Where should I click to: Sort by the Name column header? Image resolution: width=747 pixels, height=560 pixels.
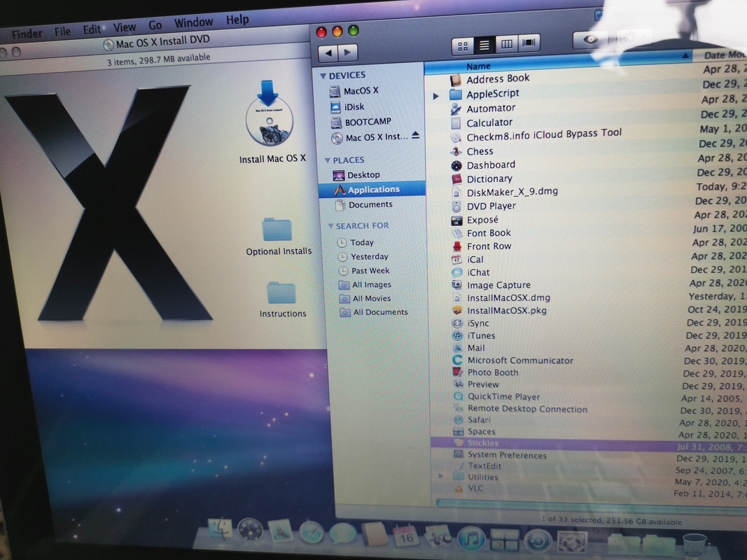tap(559, 63)
